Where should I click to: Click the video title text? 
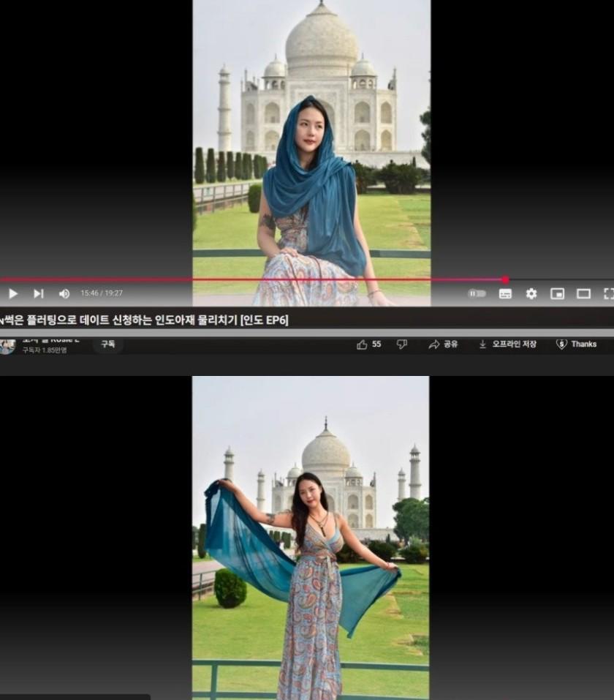click(144, 320)
